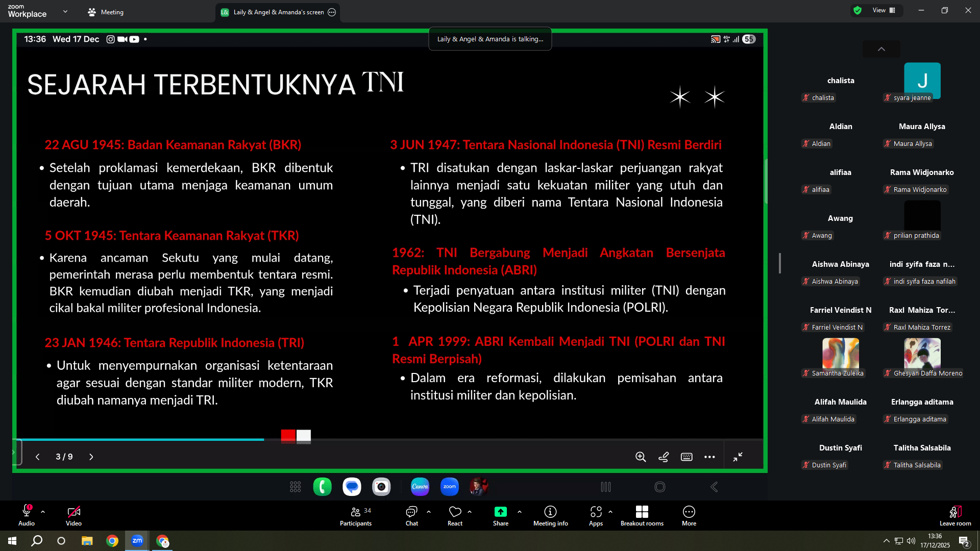Open the Chat panel

(411, 515)
